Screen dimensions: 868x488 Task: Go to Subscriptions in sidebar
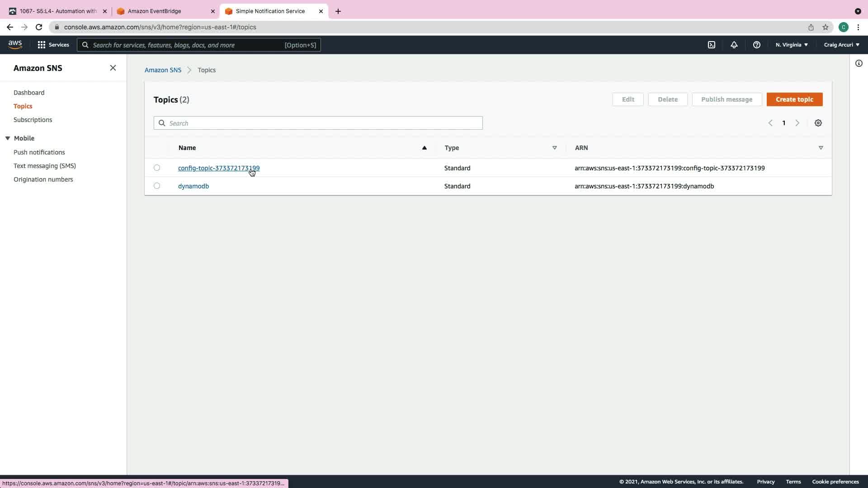[x=33, y=120]
